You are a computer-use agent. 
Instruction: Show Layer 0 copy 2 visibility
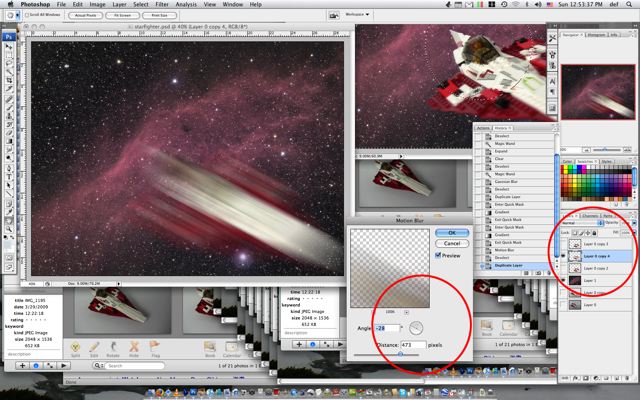pos(563,269)
